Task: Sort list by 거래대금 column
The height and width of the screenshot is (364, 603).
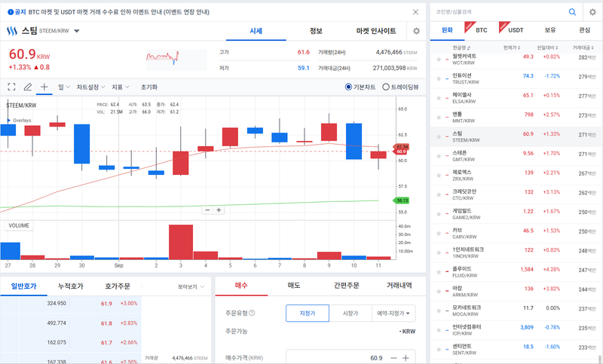Action: click(x=583, y=47)
